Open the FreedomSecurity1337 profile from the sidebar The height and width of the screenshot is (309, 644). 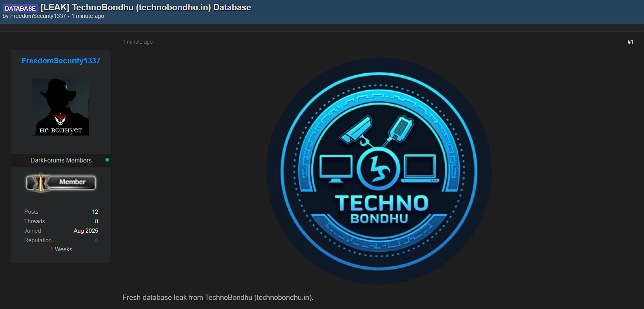point(61,61)
